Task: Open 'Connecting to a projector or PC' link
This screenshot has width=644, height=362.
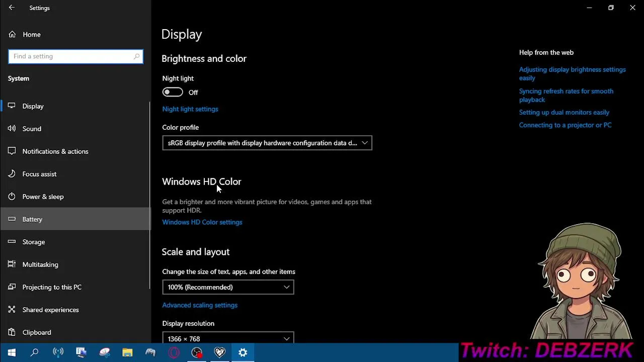Action: [x=565, y=125]
